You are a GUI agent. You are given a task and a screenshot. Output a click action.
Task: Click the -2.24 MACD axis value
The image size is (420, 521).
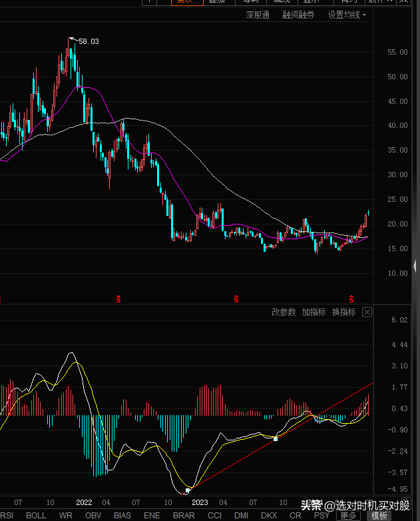pyautogui.click(x=397, y=451)
